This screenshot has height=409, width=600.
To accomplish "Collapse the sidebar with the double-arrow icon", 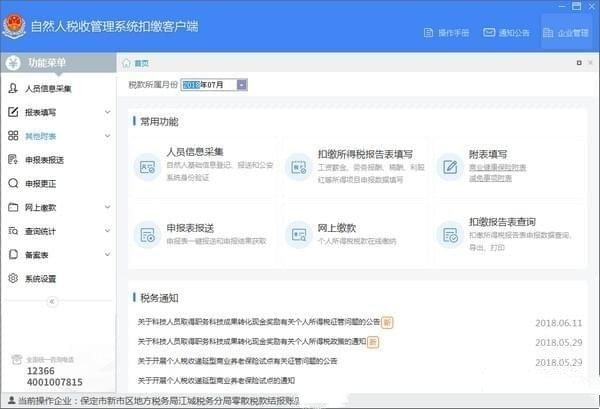I will tap(52, 302).
